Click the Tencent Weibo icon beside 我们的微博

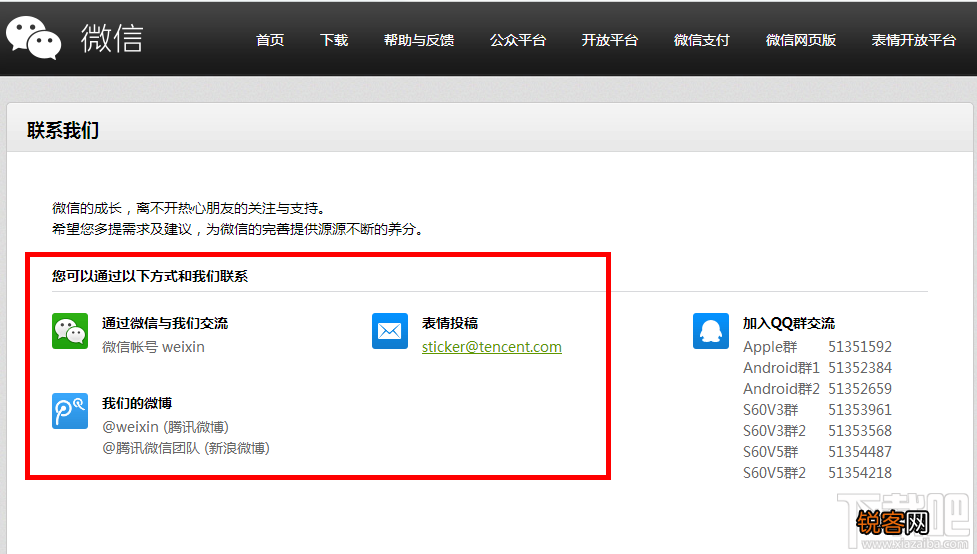click(x=70, y=411)
